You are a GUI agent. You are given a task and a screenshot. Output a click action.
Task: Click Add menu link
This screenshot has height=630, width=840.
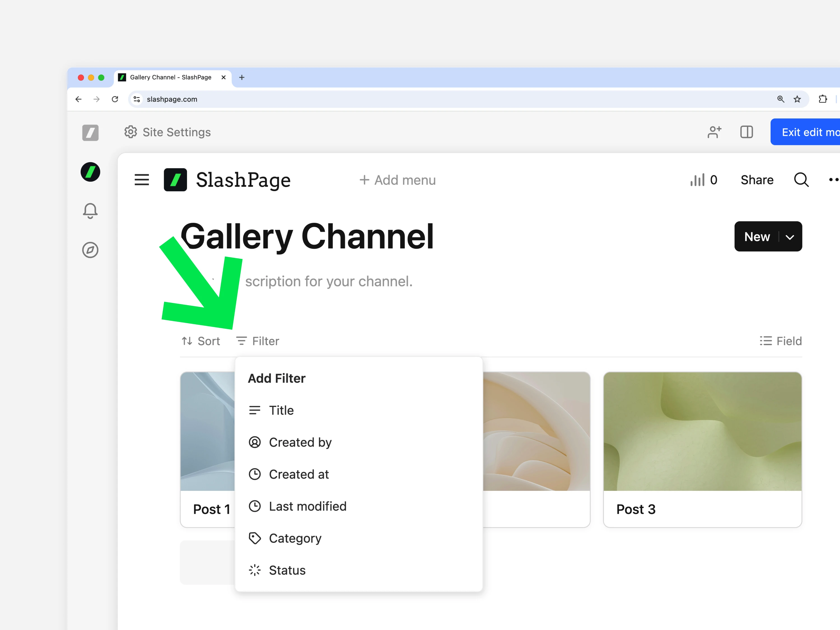(398, 180)
